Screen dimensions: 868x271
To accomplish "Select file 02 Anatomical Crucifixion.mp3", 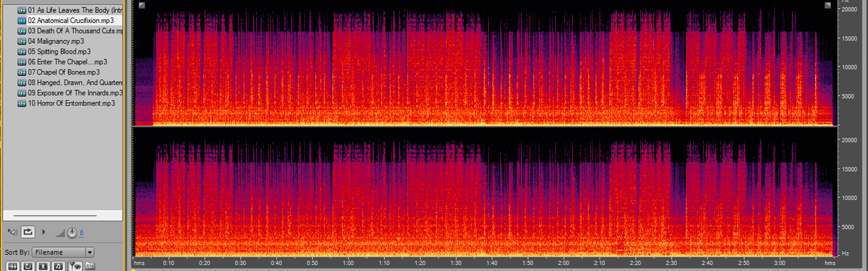I will 71,20.
